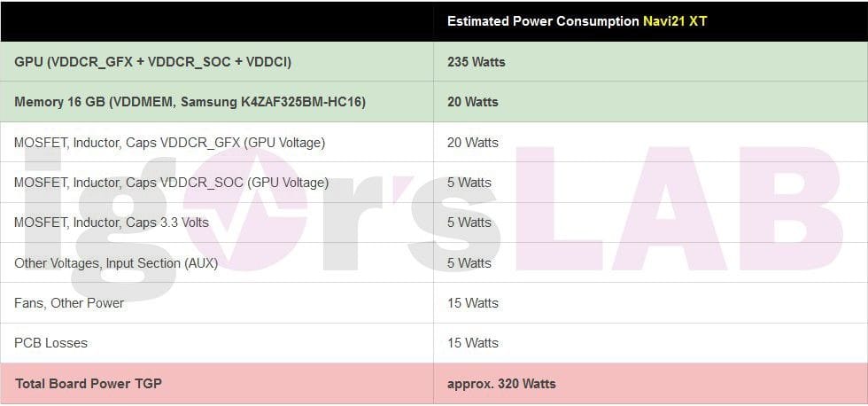
Task: Select the '235 Watts' value cell
Action: (476, 62)
